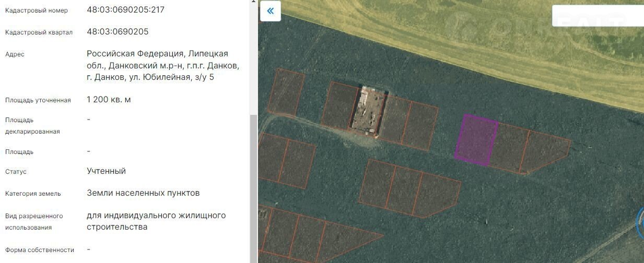Click permitted use value индивидуального жилищного строительства

(x=156, y=221)
